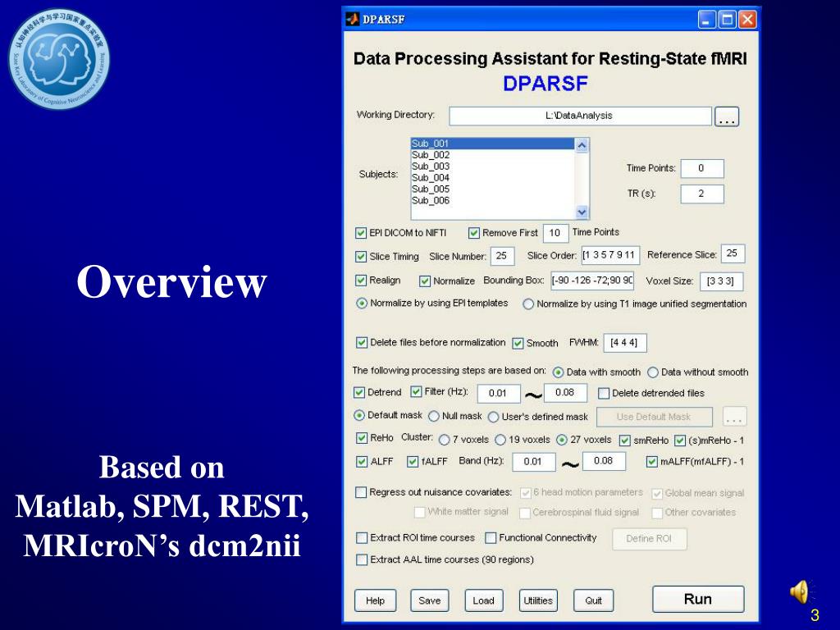
Task: Enable Delete detrended files
Action: (604, 393)
